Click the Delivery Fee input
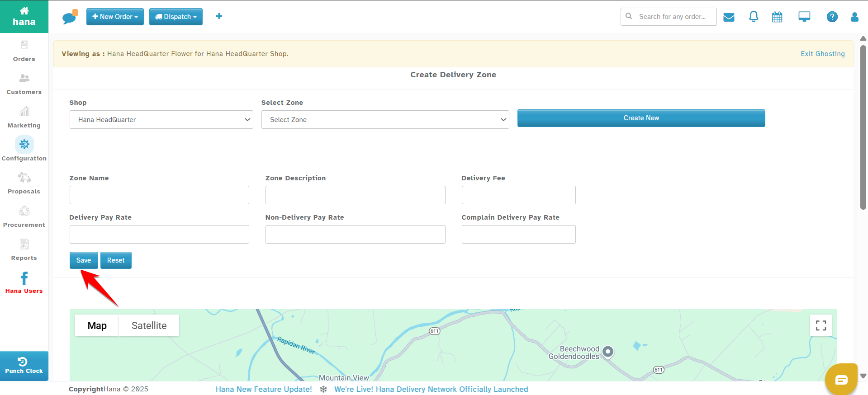Viewport: 868px width, 395px height. pyautogui.click(x=518, y=195)
